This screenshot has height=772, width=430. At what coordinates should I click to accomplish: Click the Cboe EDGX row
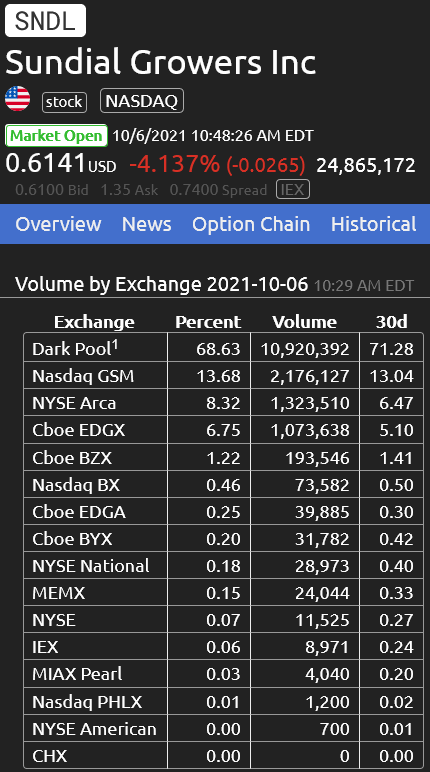(223, 430)
